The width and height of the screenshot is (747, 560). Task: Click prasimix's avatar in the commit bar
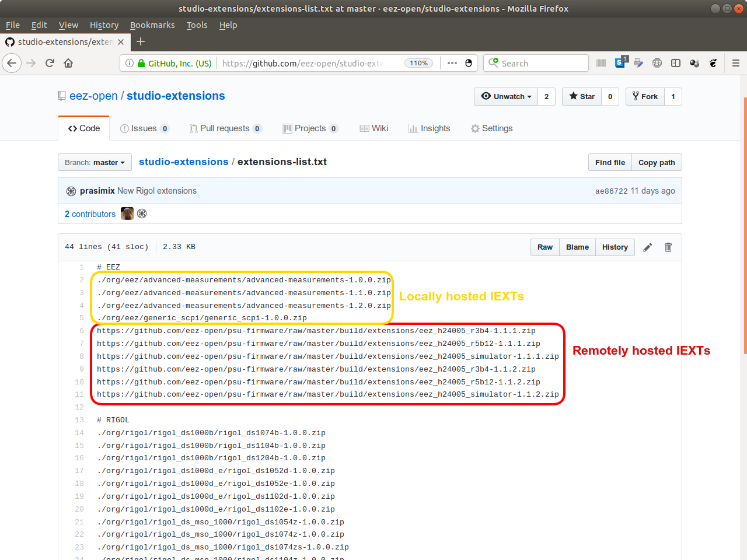(x=71, y=191)
